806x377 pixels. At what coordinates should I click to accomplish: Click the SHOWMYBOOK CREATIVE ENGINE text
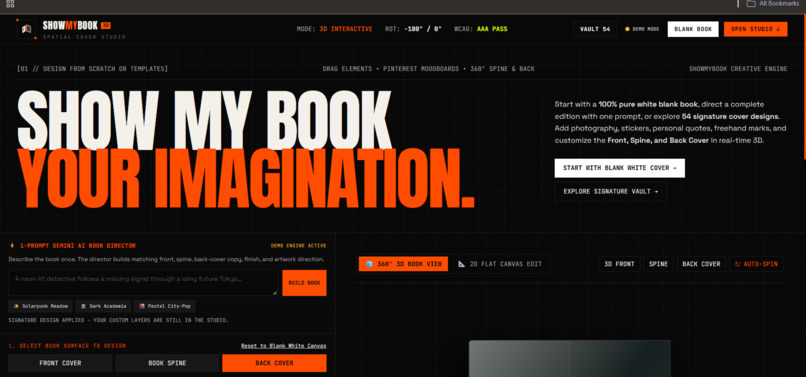pyautogui.click(x=738, y=69)
